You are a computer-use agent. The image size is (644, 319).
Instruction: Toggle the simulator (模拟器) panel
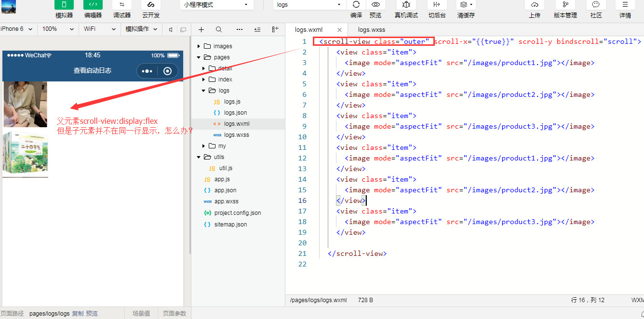point(64,5)
